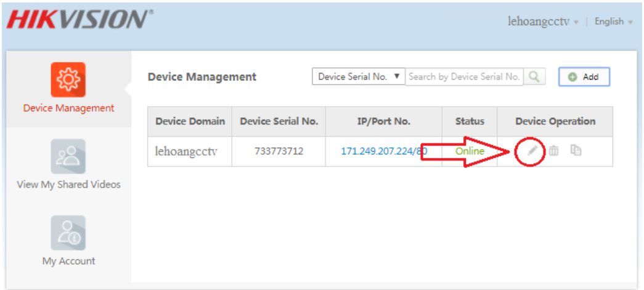Open the My Account sidebar icon
This screenshot has width=644, height=290.
pyautogui.click(x=68, y=233)
